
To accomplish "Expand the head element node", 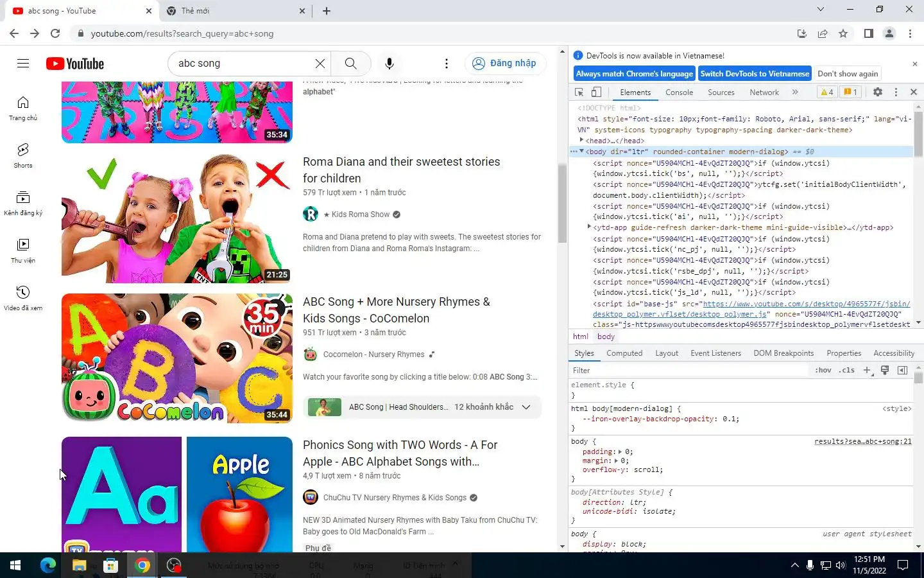I will [581, 140].
